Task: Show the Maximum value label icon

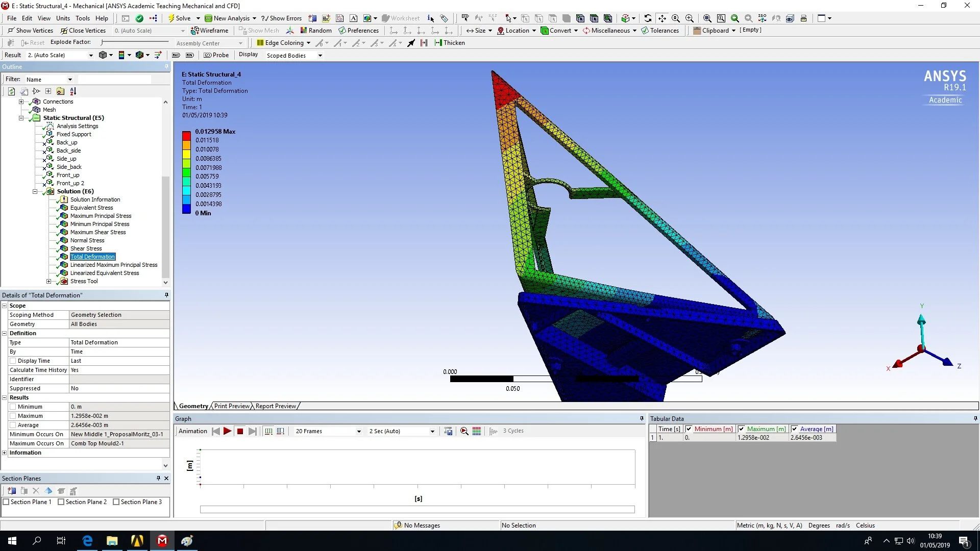Action: tap(176, 55)
